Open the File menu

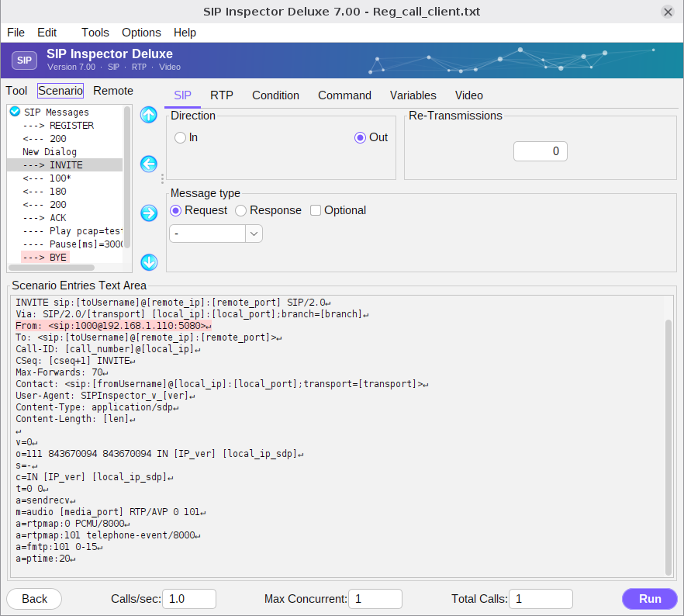pyautogui.click(x=16, y=33)
